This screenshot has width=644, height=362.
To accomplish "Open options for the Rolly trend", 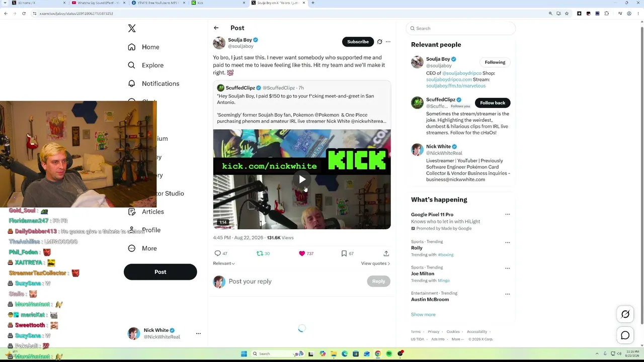I will (x=507, y=242).
